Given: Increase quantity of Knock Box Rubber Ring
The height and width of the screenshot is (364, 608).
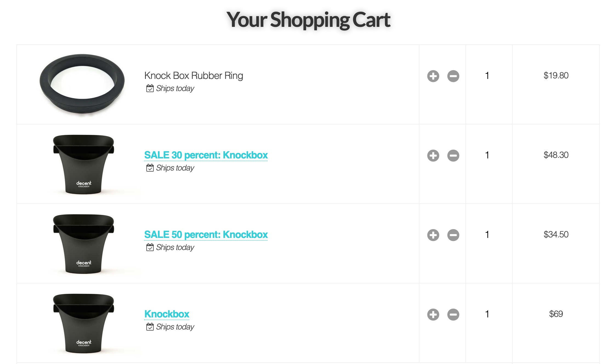Looking at the screenshot, I should click(433, 76).
